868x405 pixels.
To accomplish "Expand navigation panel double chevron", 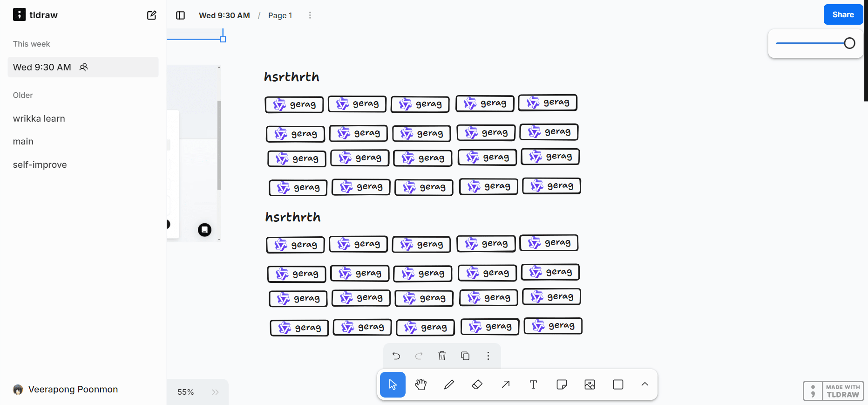I will click(x=215, y=392).
